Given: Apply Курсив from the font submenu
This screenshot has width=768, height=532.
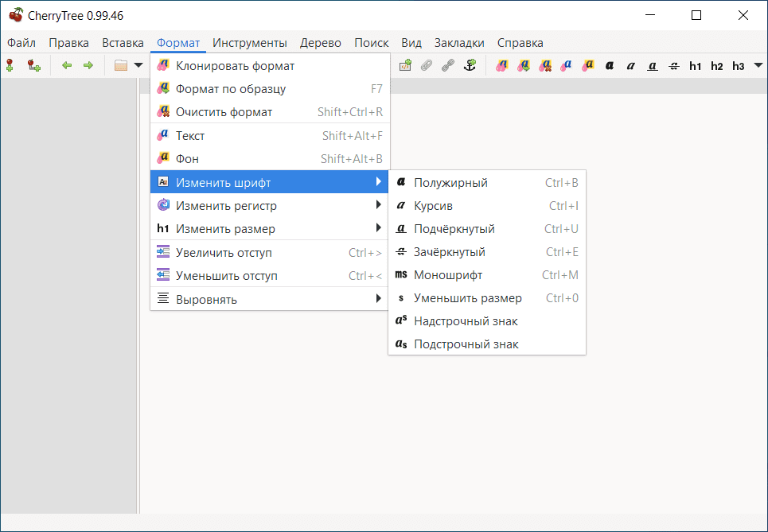Looking at the screenshot, I should [487, 205].
